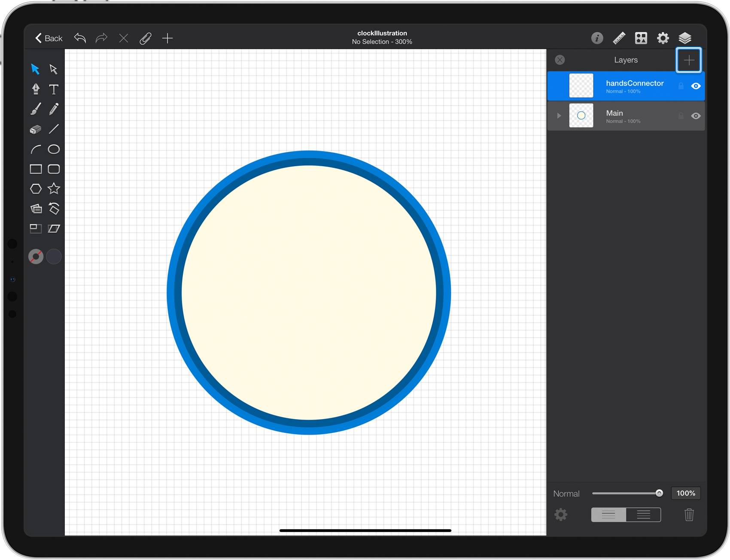Screen dimensions: 730x560
Task: Adjust the layer opacity slider
Action: point(627,493)
